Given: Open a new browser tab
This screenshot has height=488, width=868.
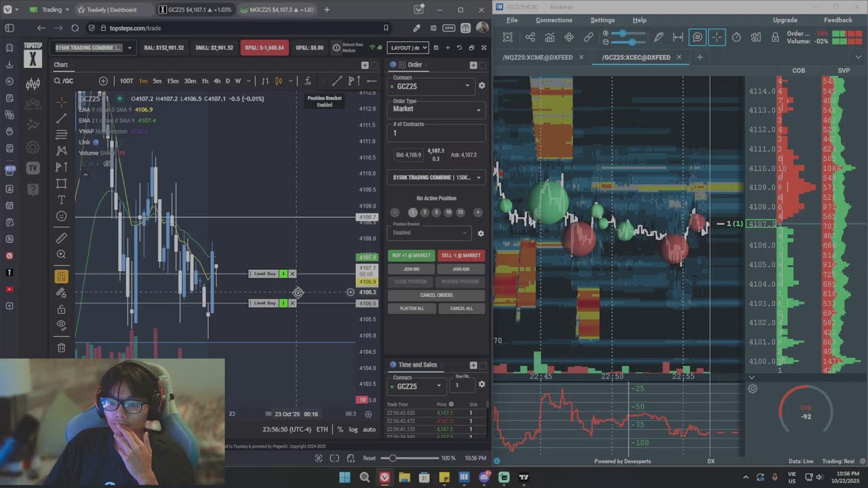Looking at the screenshot, I should pyautogui.click(x=327, y=10).
